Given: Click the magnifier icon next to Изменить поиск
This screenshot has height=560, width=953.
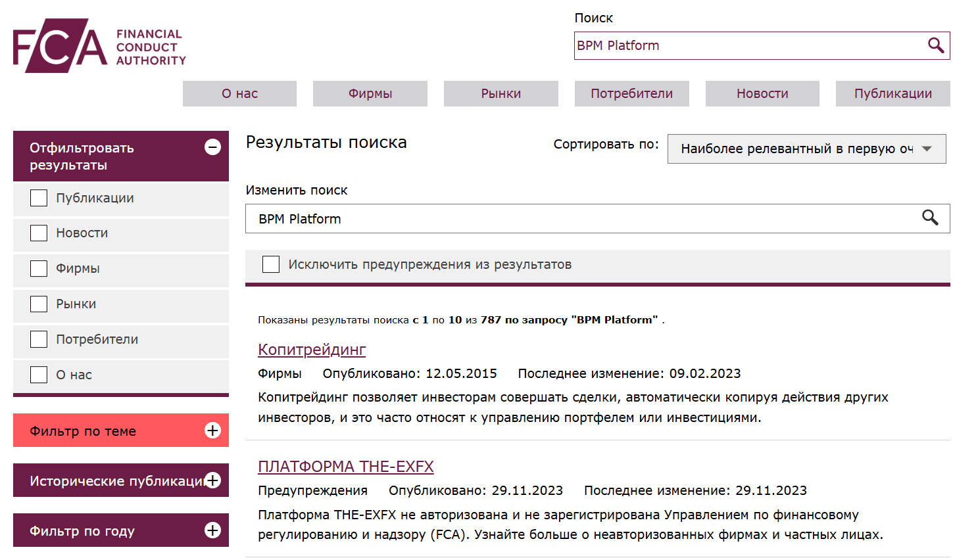Looking at the screenshot, I should pyautogui.click(x=931, y=218).
